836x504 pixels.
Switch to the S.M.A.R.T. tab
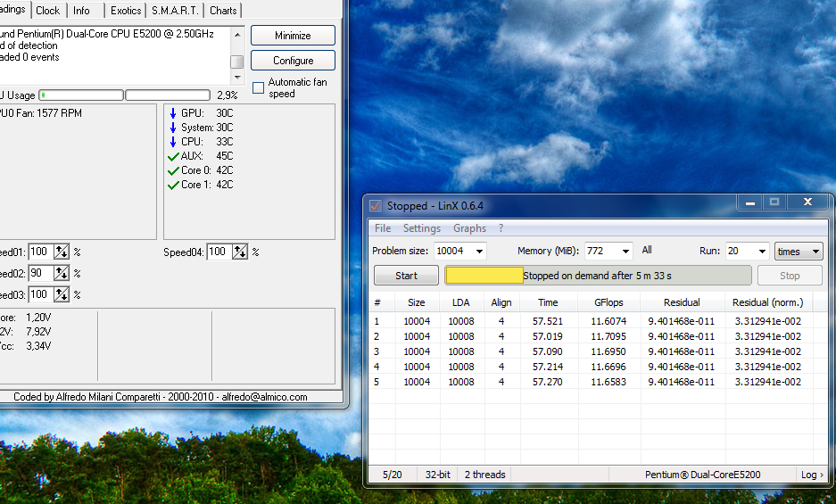point(175,11)
